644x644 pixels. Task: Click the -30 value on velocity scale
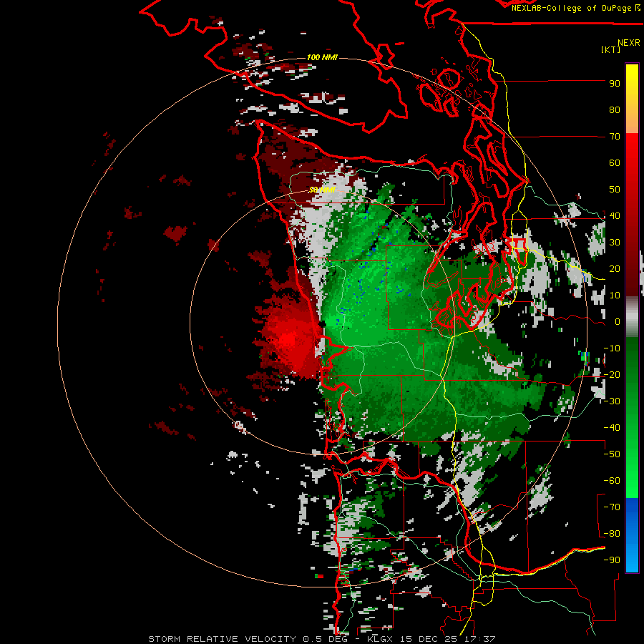612,401
